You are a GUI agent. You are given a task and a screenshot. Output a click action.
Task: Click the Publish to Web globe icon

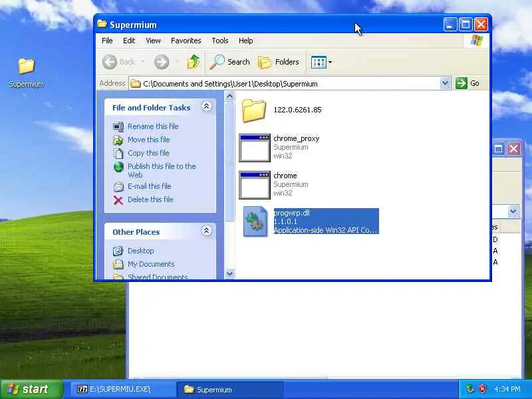(x=118, y=167)
